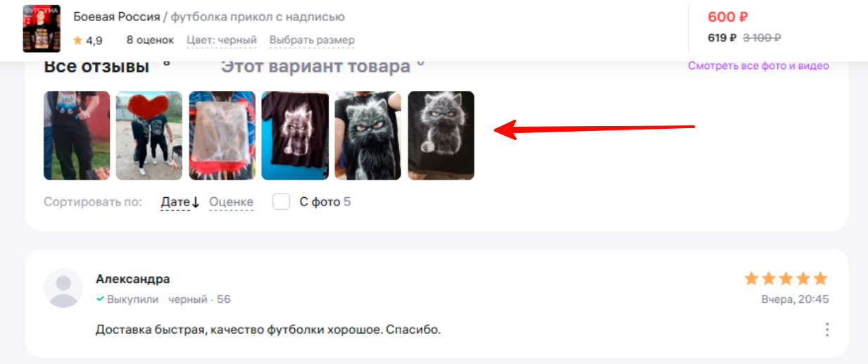Open last gray cat shirt photo
This screenshot has width=868, height=364.
[441, 136]
